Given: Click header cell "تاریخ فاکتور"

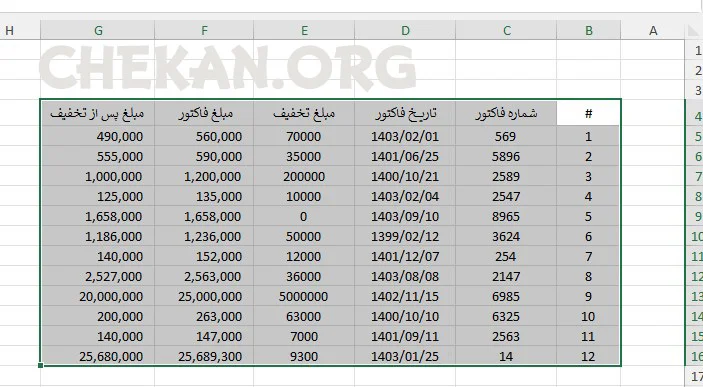Looking at the screenshot, I should point(405,113).
